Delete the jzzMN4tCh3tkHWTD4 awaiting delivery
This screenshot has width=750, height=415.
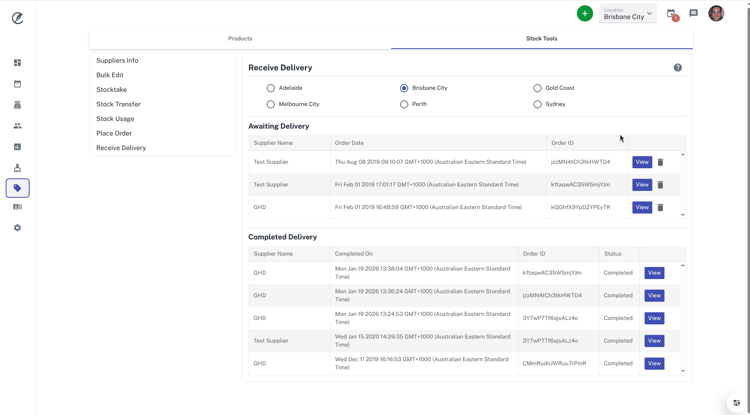660,162
